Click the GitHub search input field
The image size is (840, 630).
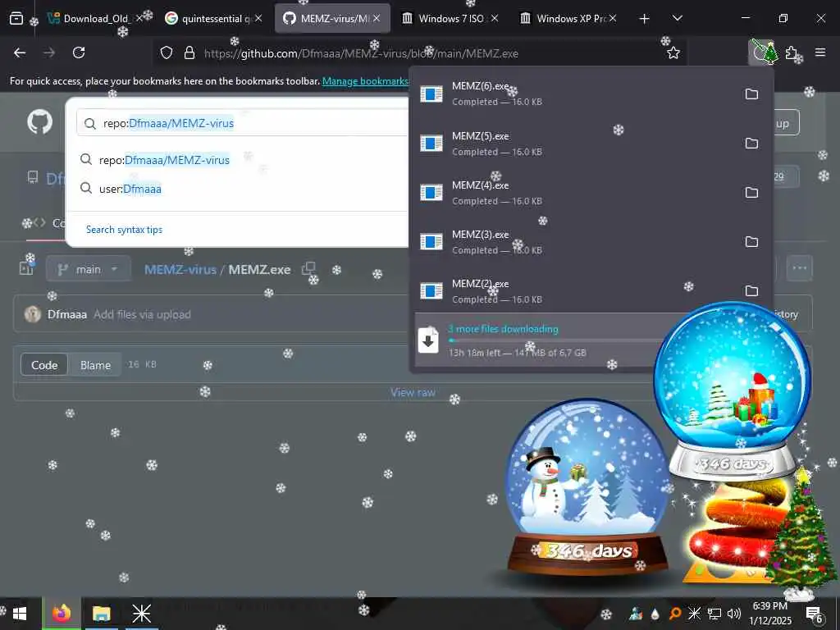coord(242,123)
